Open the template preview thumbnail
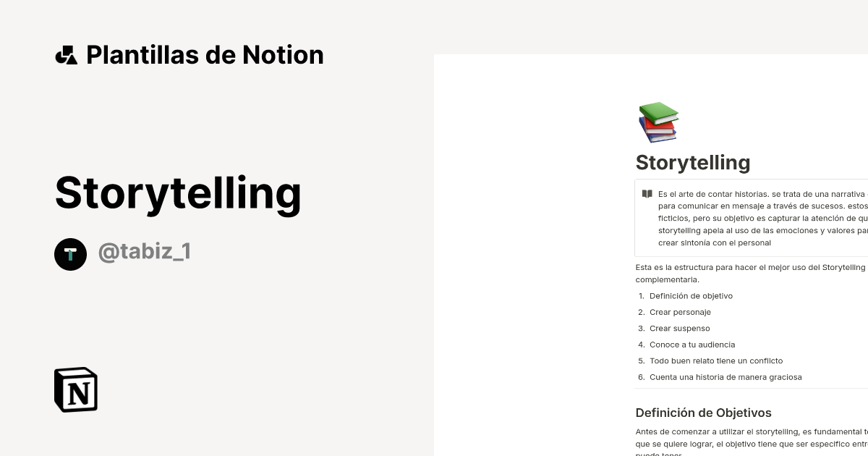 pyautogui.click(x=651, y=255)
